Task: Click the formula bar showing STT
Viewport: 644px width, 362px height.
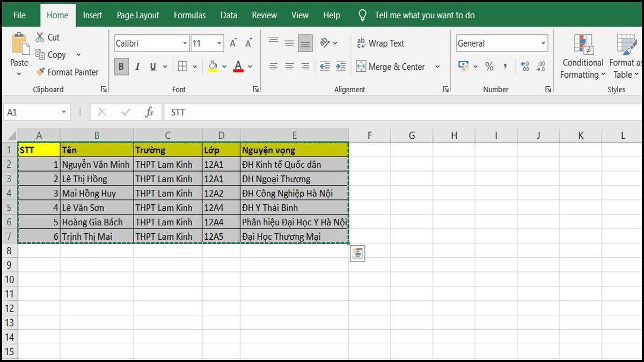Action: pos(402,112)
